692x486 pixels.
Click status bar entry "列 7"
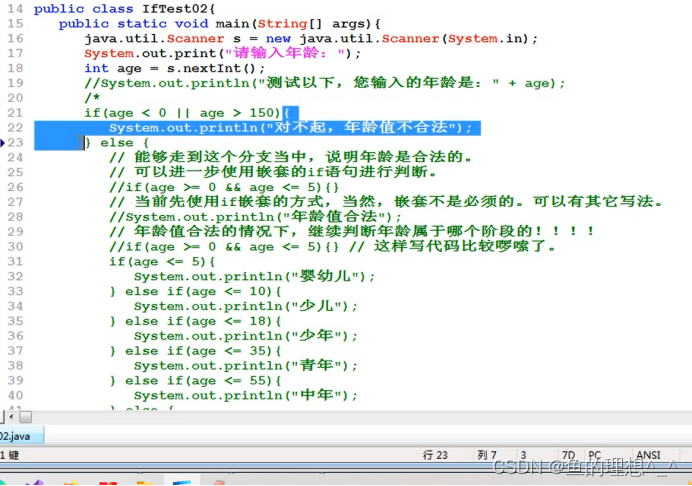click(x=487, y=455)
